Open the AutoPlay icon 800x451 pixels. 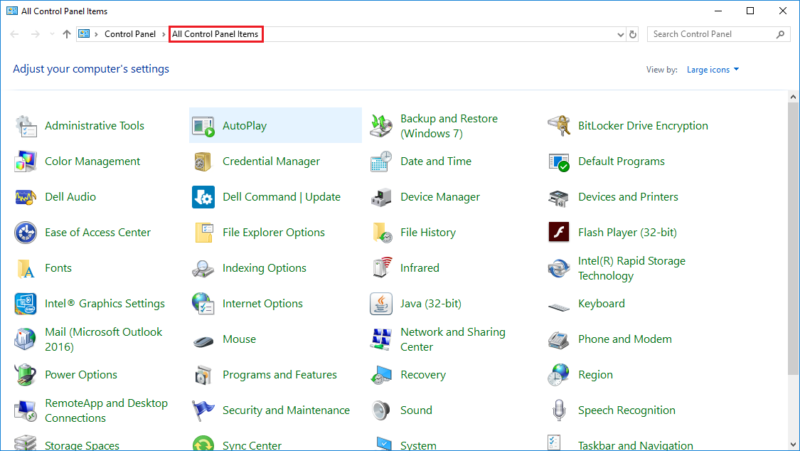(x=203, y=126)
